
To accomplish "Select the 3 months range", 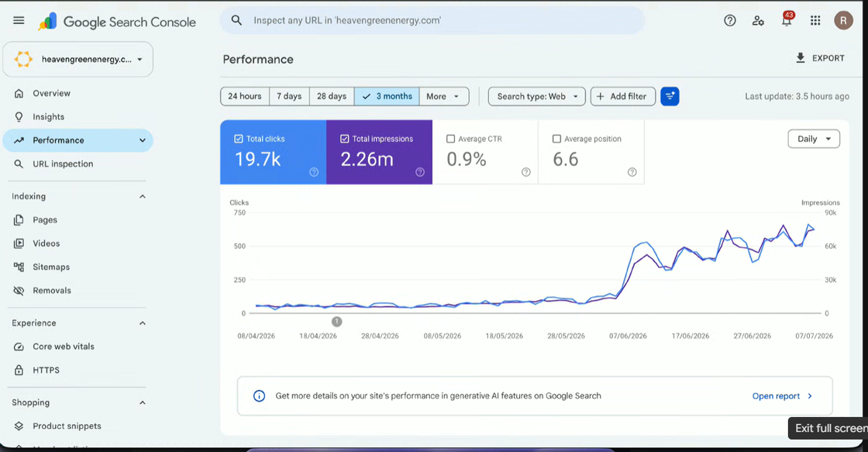I will pos(387,96).
